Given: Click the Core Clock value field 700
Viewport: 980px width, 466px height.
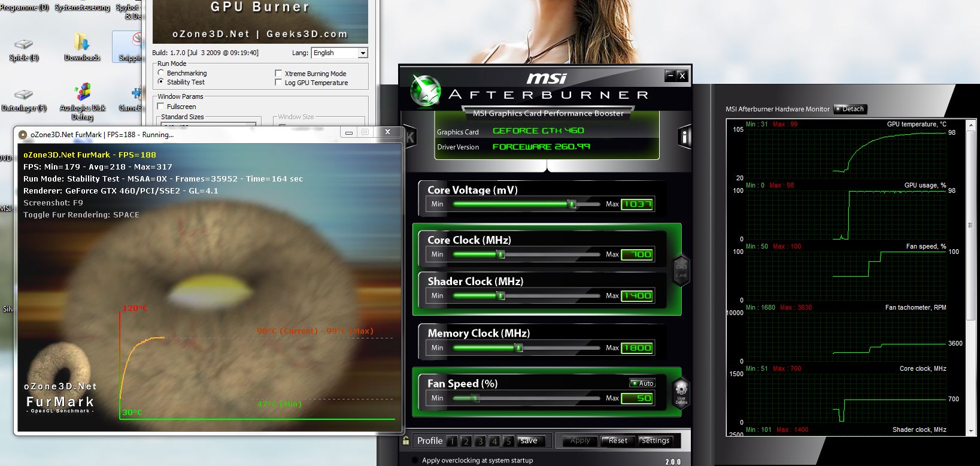Looking at the screenshot, I should click(637, 255).
